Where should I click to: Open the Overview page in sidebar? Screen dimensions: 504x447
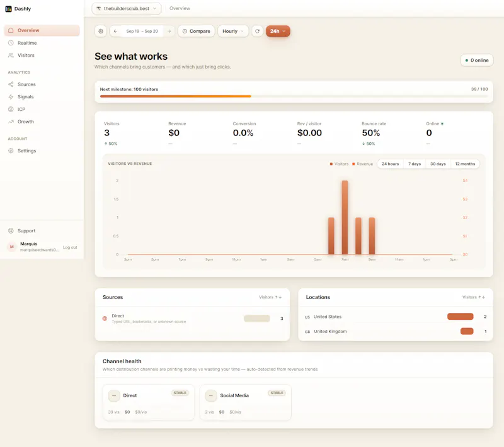[42, 30]
